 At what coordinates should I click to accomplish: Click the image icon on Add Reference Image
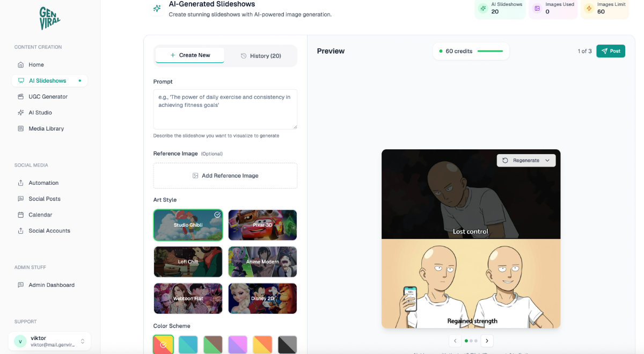(195, 176)
